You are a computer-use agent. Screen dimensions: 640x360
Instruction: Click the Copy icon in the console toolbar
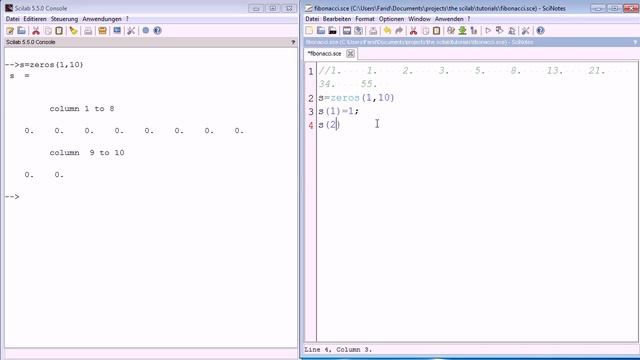coord(48,31)
